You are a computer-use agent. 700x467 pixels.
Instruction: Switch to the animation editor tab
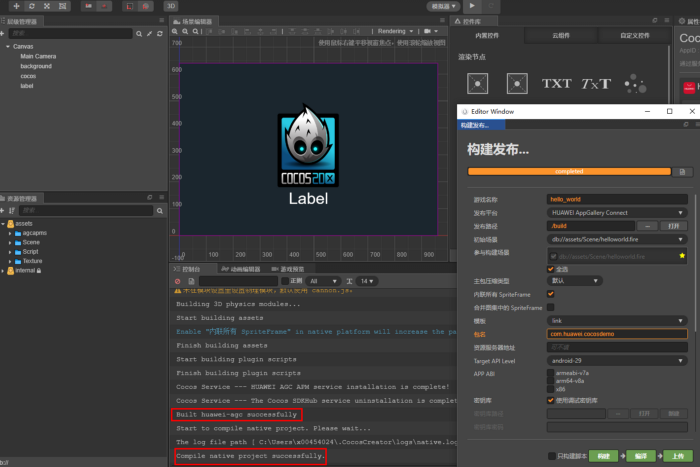coord(241,269)
